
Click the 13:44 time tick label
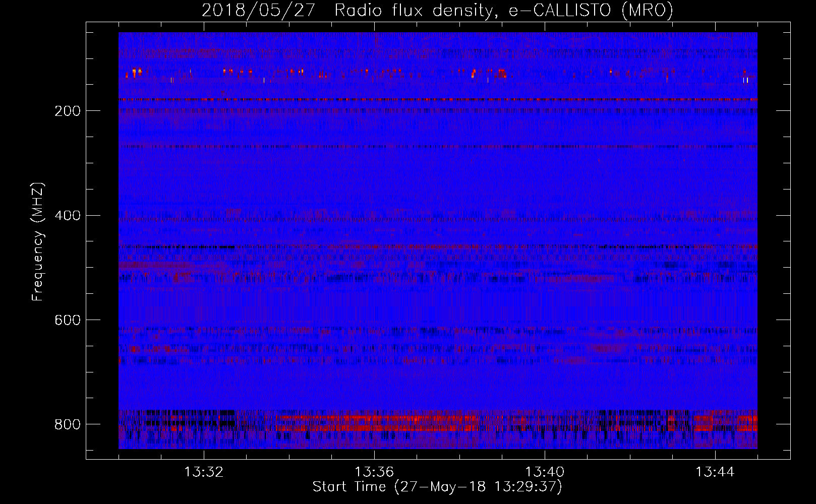click(x=715, y=472)
